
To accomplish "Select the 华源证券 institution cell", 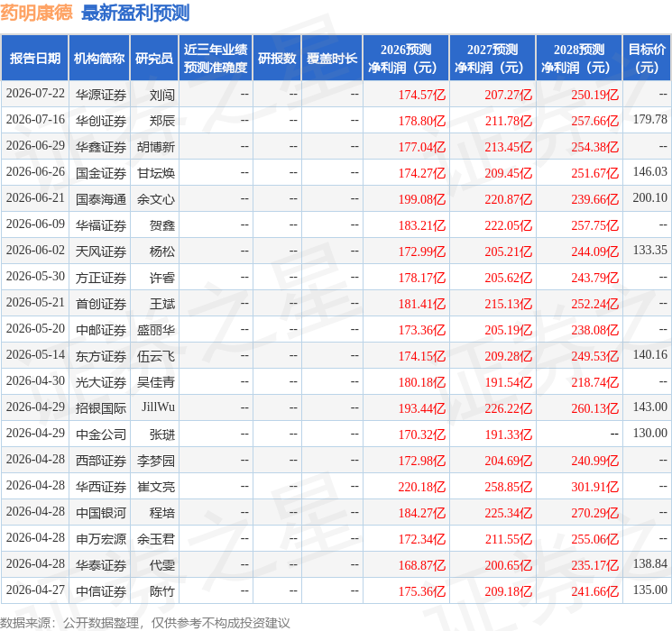I will point(101,95).
